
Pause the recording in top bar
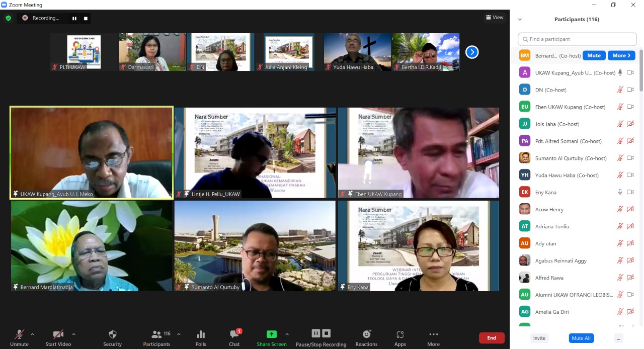coord(74,18)
